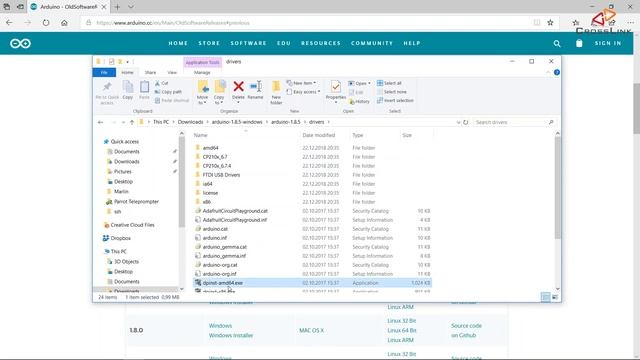
Task: Click SIGN IN on Arduino website
Action: (608, 43)
